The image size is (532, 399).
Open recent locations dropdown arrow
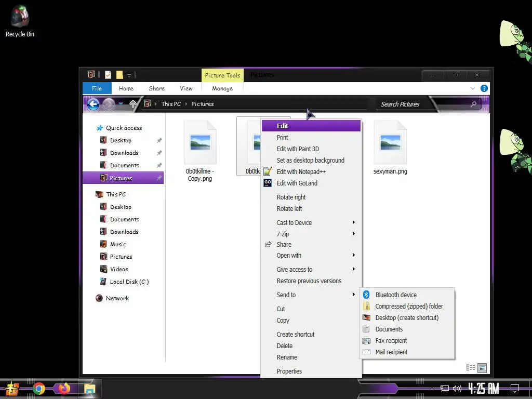click(x=121, y=104)
